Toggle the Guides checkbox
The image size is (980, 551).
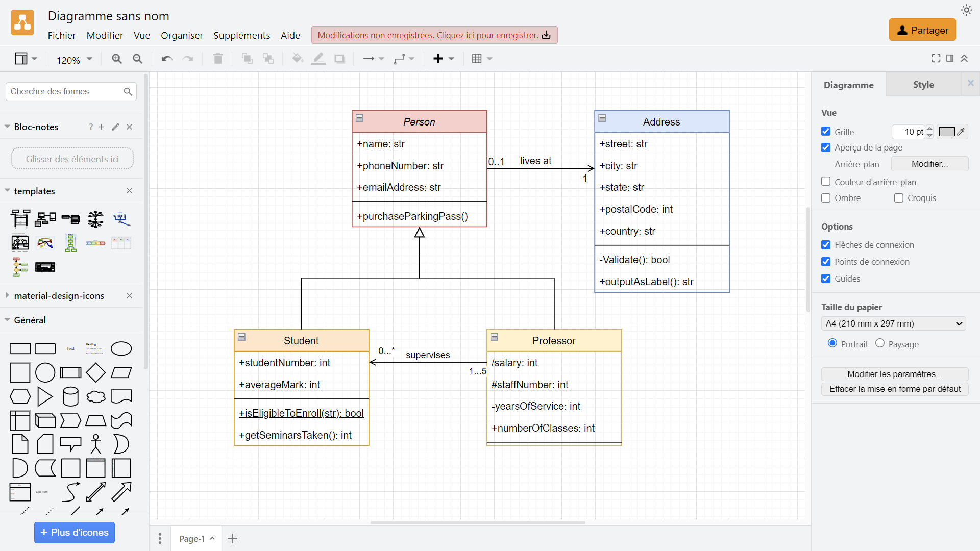(826, 279)
